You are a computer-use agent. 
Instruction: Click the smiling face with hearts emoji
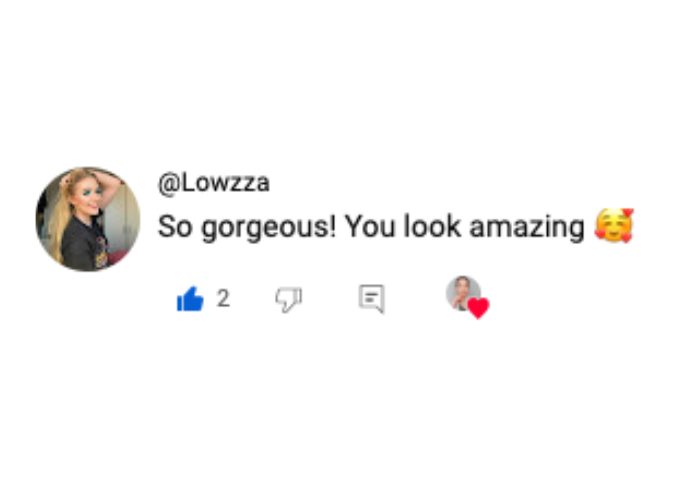(614, 226)
